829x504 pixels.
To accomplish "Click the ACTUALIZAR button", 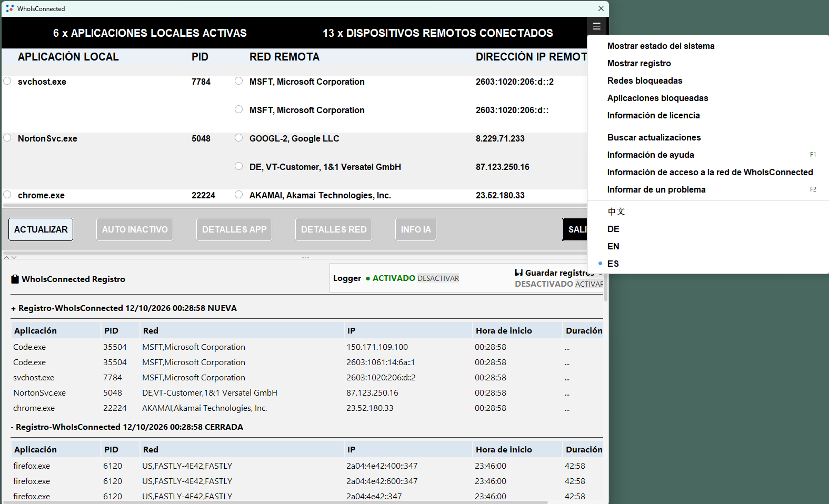I will (x=41, y=229).
